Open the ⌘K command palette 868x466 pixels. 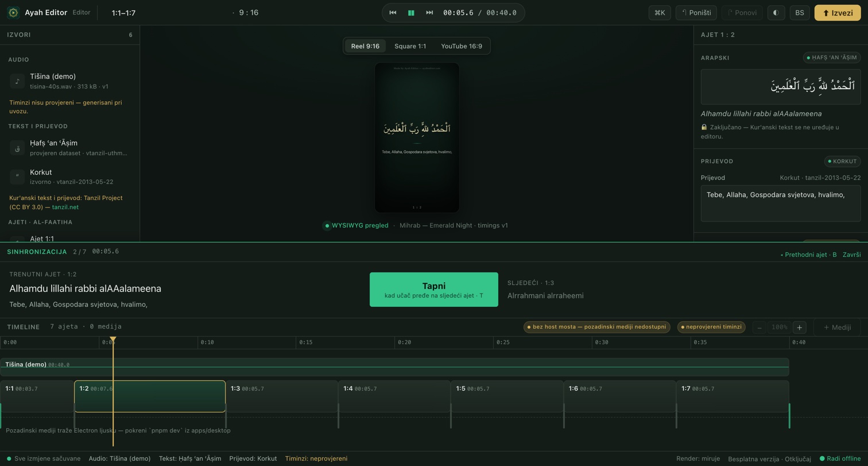[660, 13]
